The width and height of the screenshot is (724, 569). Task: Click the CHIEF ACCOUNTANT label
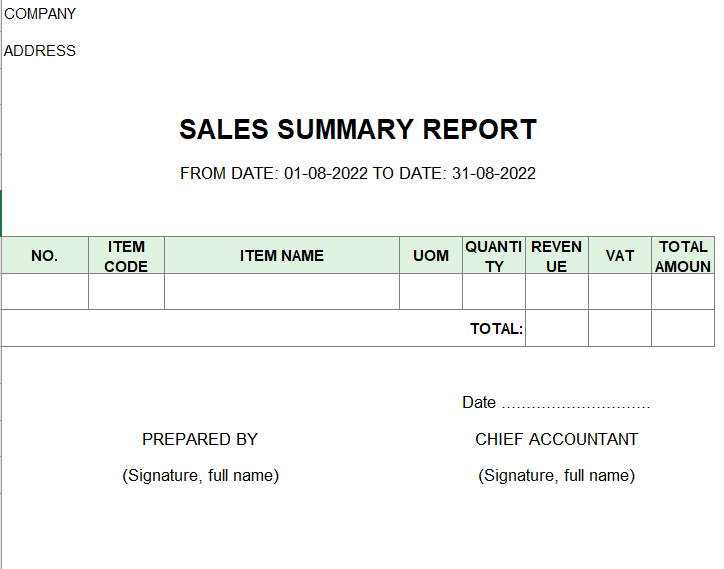(x=556, y=439)
